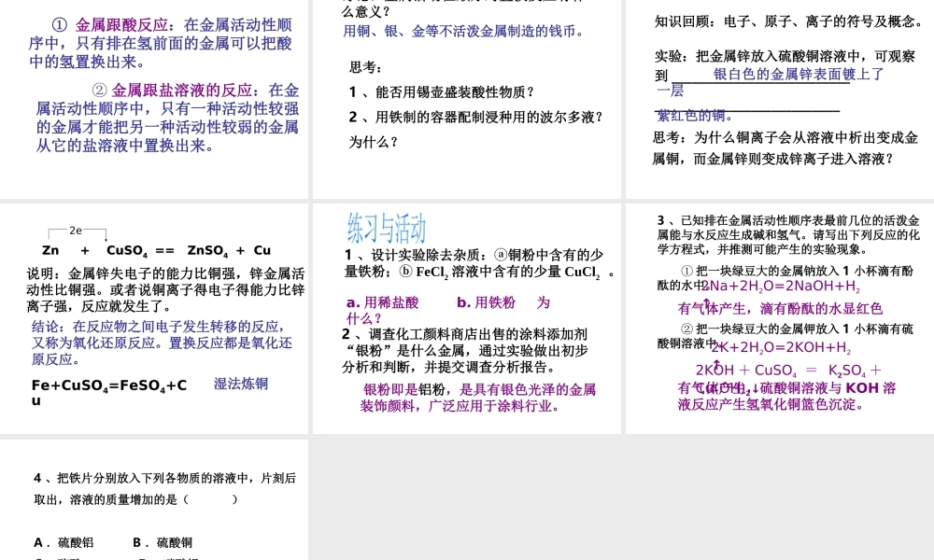Open the slide containing the 思考 tin pot questions

pos(467,99)
